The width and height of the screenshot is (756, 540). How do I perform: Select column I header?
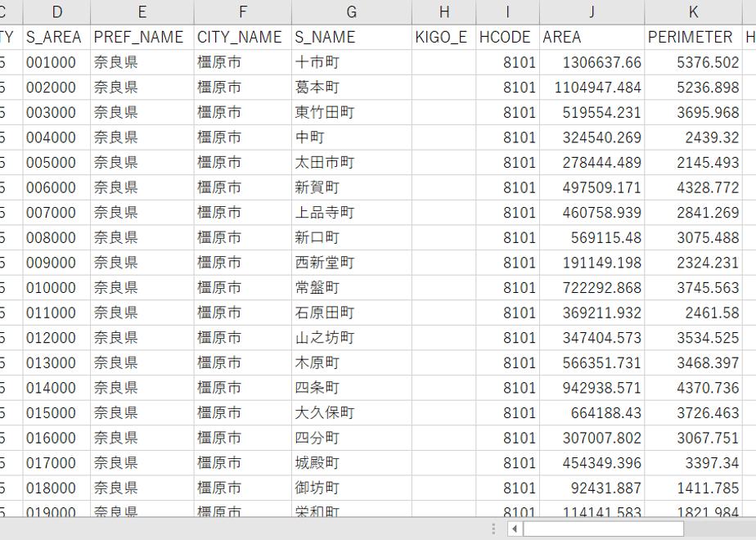508,11
